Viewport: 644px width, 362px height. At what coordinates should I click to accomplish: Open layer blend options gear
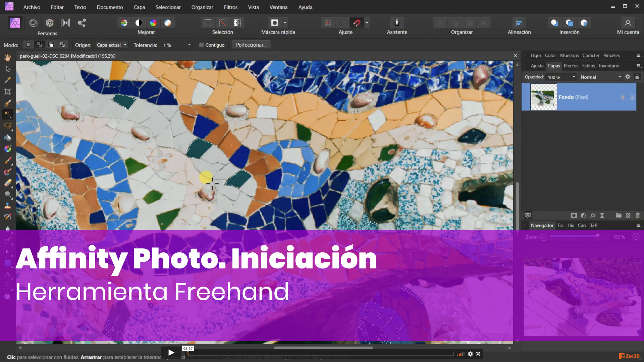(x=628, y=77)
